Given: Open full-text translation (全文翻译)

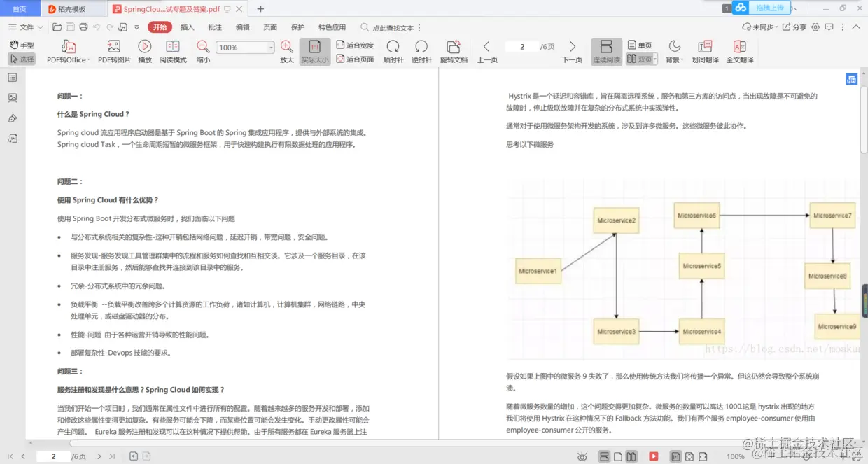Looking at the screenshot, I should (740, 52).
